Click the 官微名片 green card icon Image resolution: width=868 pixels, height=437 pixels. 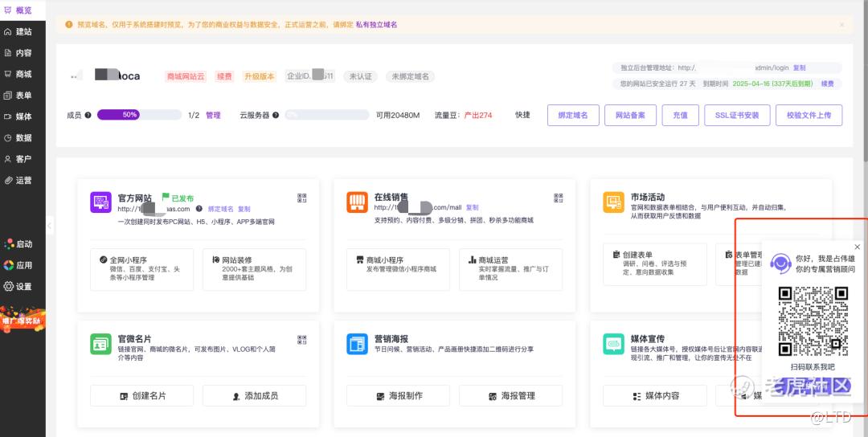(100, 345)
